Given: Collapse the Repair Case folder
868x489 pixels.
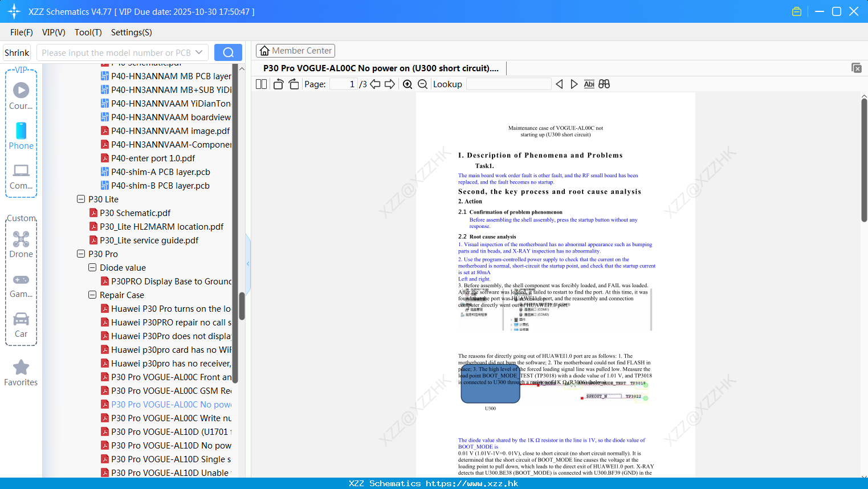Looking at the screenshot, I should (92, 295).
